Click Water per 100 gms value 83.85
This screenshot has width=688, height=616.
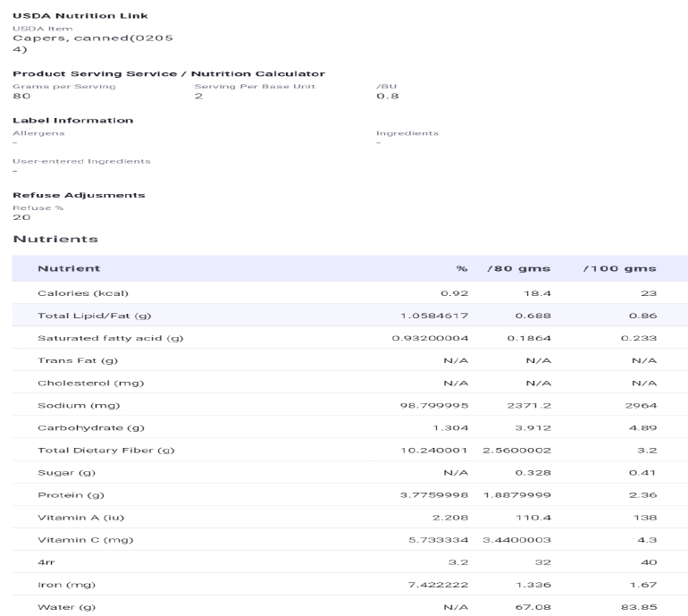coord(639,607)
